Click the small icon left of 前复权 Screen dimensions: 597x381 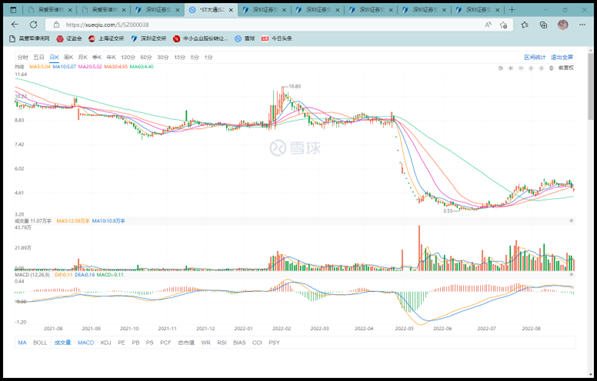click(551, 68)
